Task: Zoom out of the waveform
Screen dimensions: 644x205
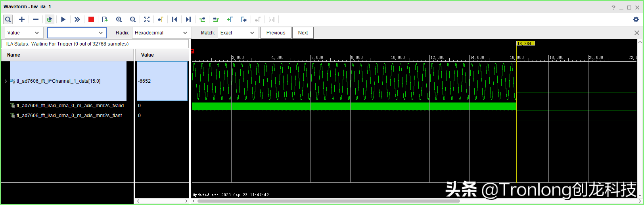Action: pos(133,19)
